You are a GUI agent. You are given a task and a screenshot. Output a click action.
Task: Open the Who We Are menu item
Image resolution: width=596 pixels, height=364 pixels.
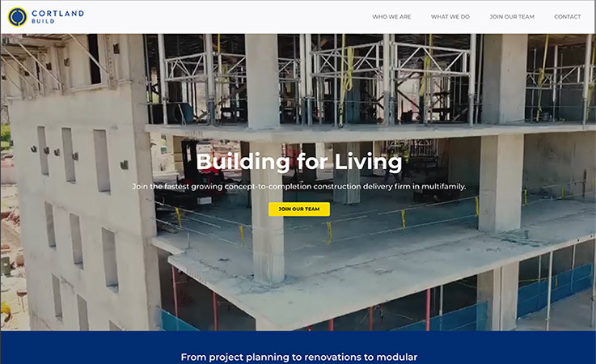pyautogui.click(x=391, y=17)
